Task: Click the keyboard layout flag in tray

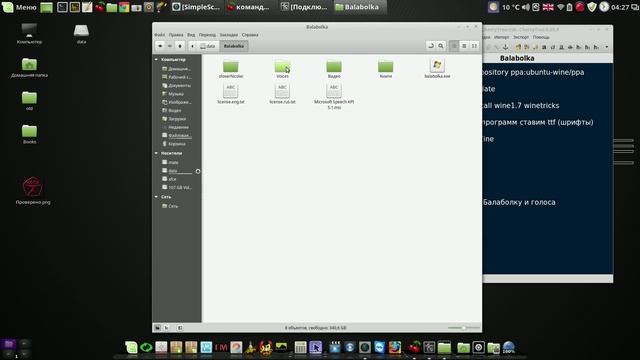Action: pyautogui.click(x=548, y=7)
